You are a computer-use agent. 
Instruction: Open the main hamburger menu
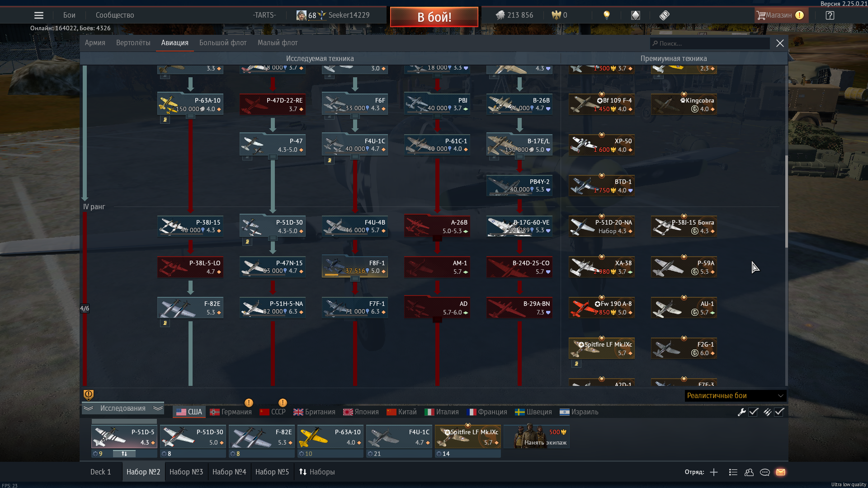point(39,15)
